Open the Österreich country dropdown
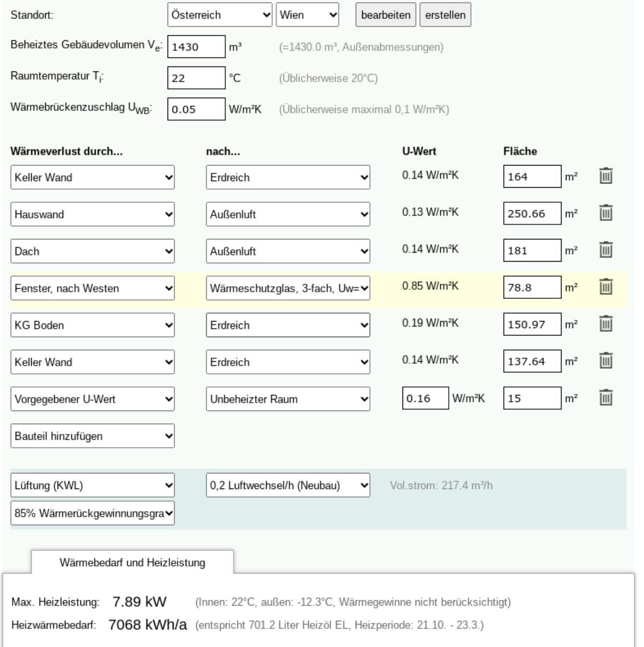This screenshot has width=644, height=647. point(220,15)
